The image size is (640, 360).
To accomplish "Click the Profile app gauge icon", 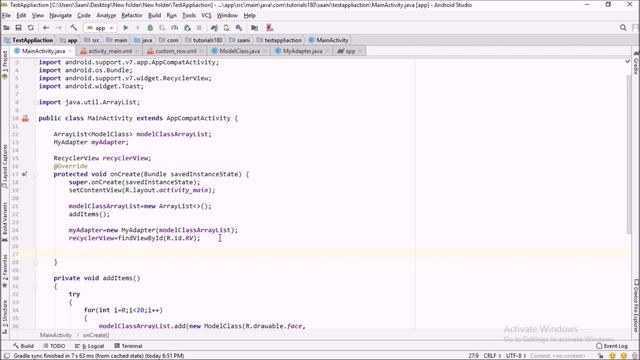I will [175, 28].
